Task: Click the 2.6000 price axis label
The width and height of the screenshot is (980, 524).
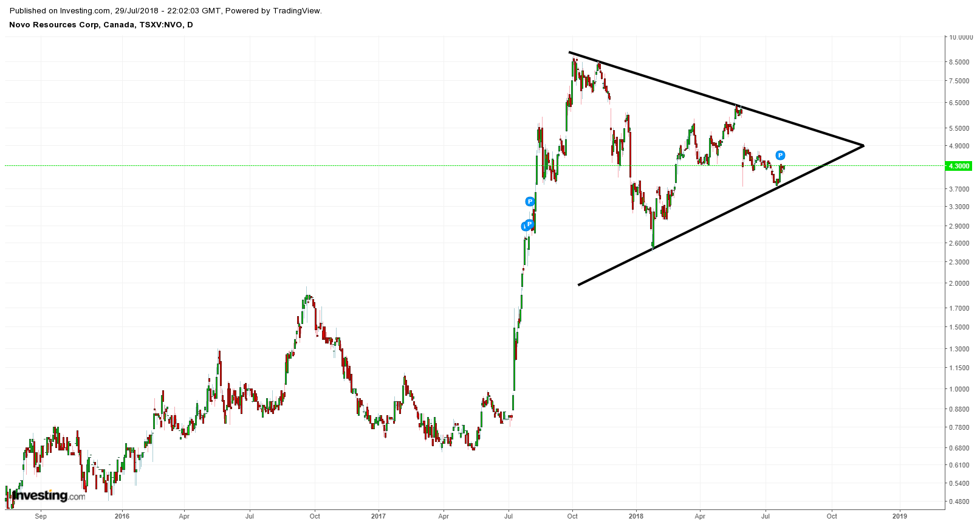Action: click(959, 243)
